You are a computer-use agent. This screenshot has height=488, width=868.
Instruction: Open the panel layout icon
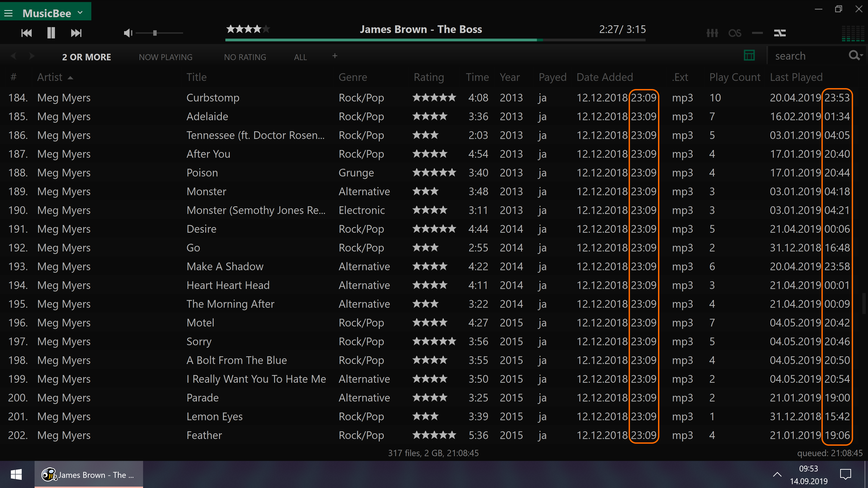pyautogui.click(x=749, y=56)
